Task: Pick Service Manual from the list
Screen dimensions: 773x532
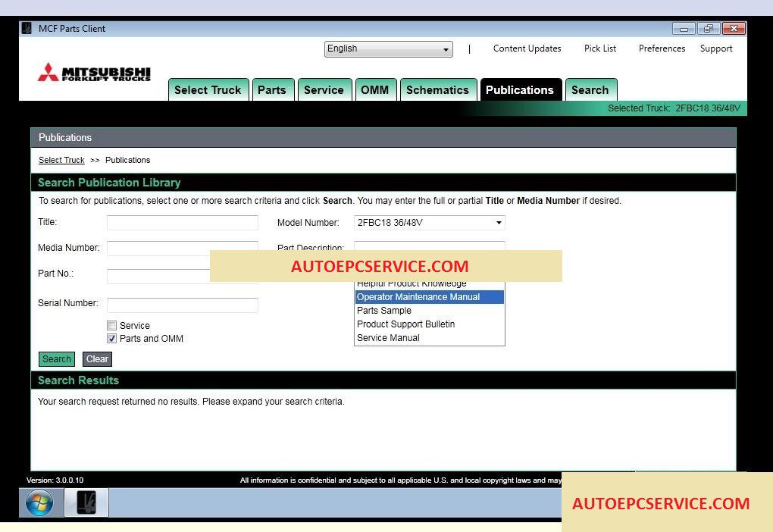Action: click(430, 338)
